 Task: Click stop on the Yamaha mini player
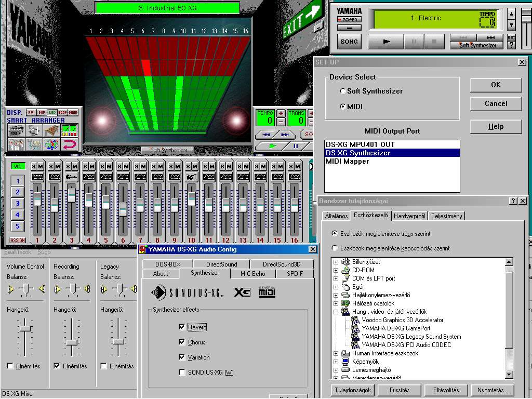pos(434,42)
